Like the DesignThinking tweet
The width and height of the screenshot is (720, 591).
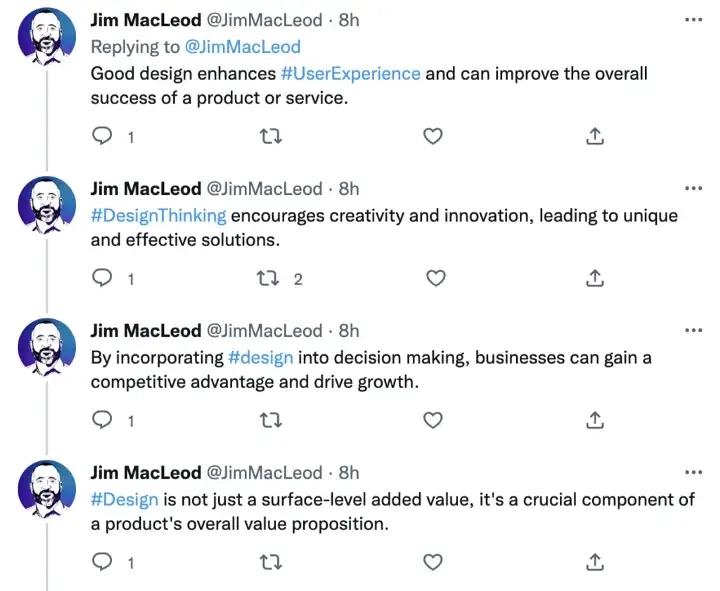click(x=436, y=278)
